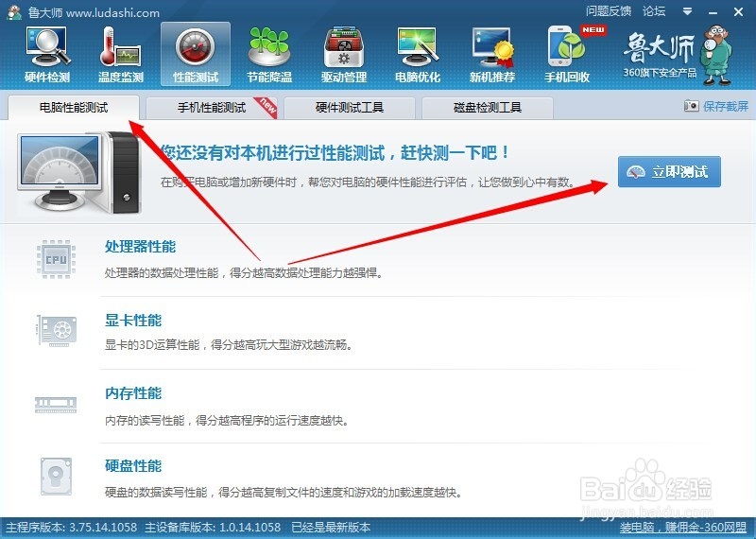
Task: Minimize the 鲁大师 window
Action: click(713, 12)
